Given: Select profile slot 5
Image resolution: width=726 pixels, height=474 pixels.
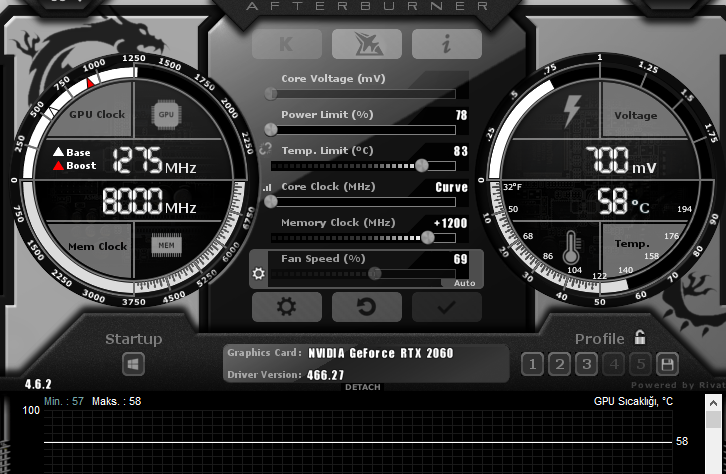Looking at the screenshot, I should 640,364.
